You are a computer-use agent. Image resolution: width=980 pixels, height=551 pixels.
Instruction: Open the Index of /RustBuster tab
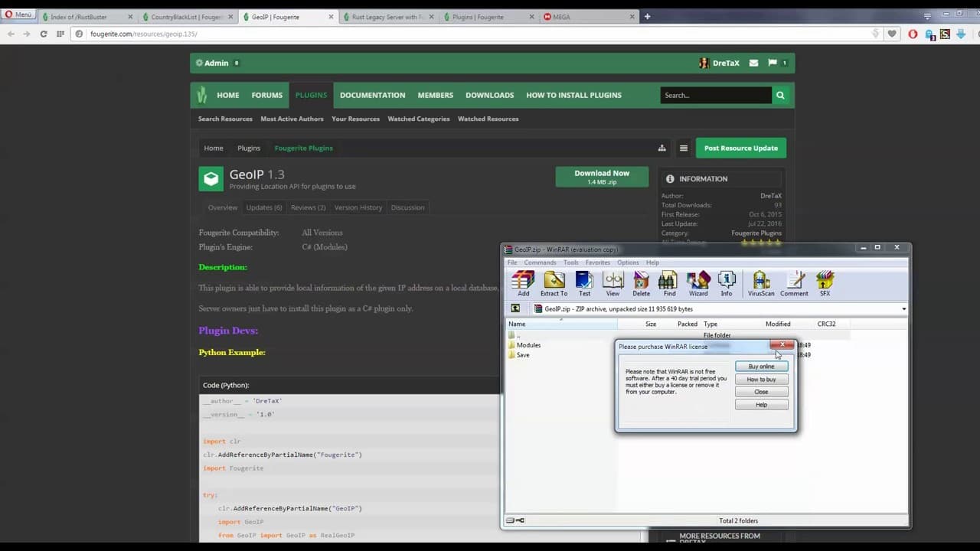point(87,17)
